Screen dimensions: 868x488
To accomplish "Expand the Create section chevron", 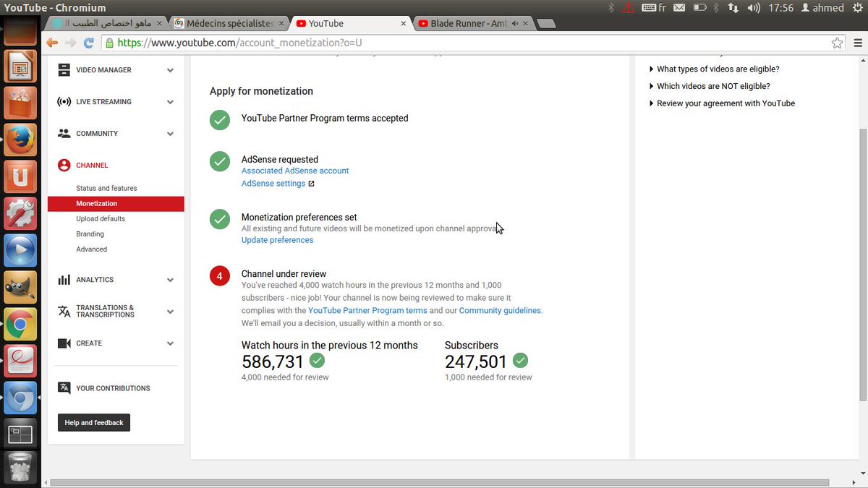I will tap(170, 343).
